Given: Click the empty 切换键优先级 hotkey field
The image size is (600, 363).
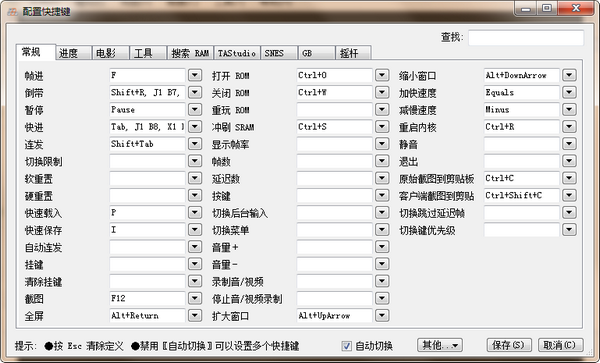Looking at the screenshot, I should (522, 230).
